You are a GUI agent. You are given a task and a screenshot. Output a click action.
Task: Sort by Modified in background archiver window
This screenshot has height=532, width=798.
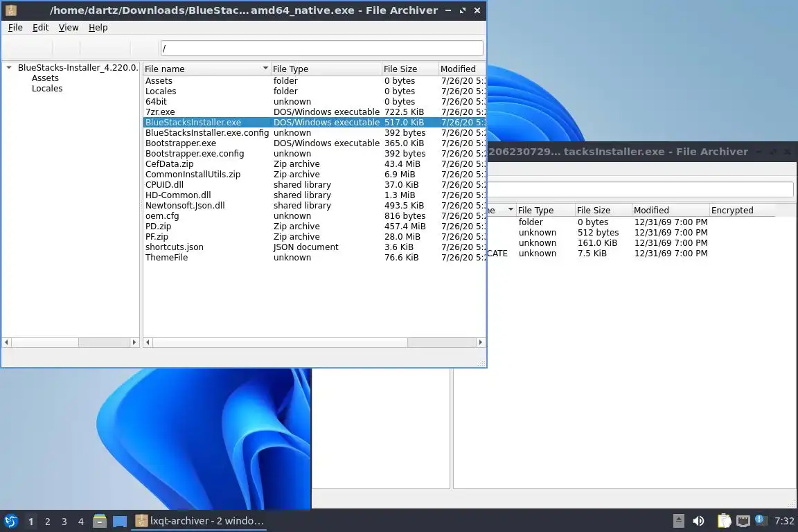671,211
